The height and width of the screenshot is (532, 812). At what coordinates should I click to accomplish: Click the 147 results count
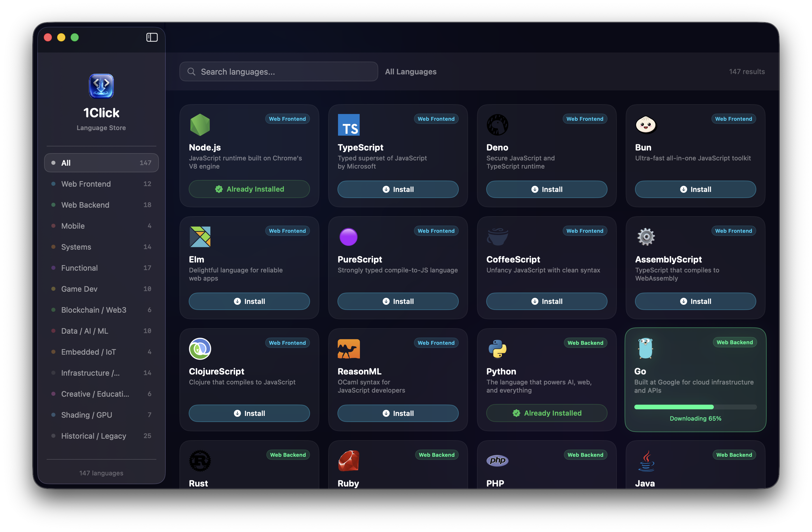click(x=747, y=72)
